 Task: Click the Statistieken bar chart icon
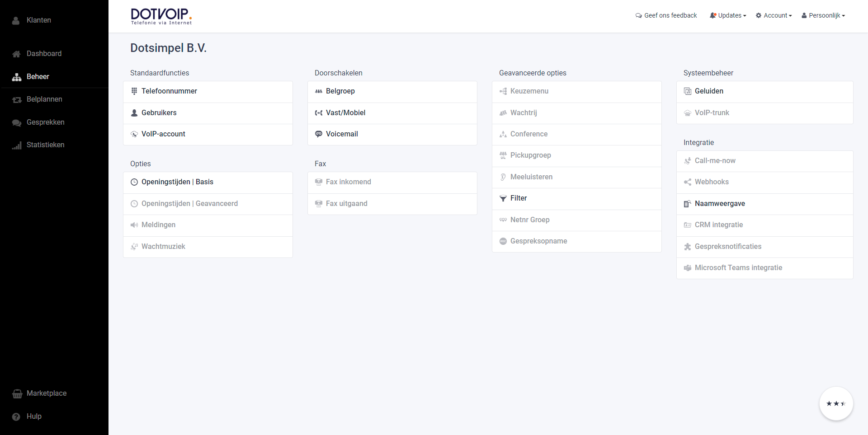click(17, 145)
